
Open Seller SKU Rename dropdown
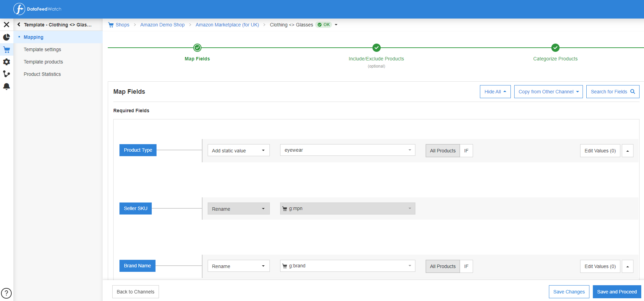[239, 209]
